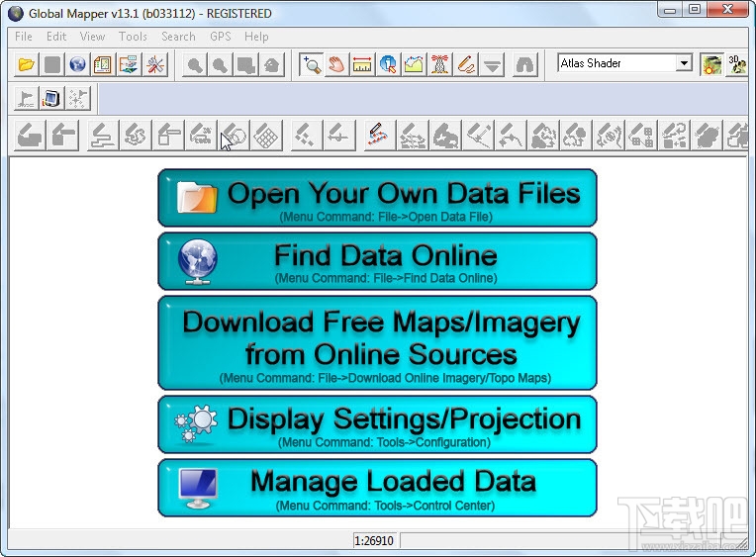Select the Pan hand tool

pyautogui.click(x=337, y=64)
